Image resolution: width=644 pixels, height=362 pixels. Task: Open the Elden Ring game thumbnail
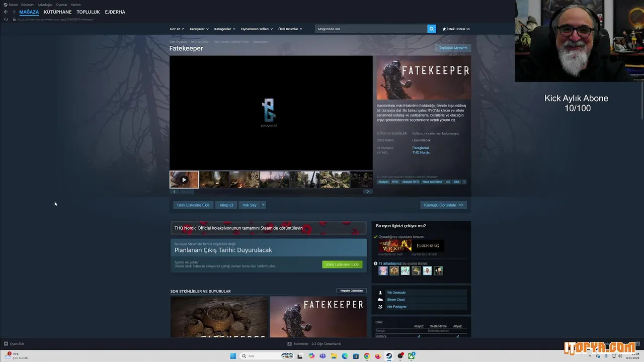(428, 245)
